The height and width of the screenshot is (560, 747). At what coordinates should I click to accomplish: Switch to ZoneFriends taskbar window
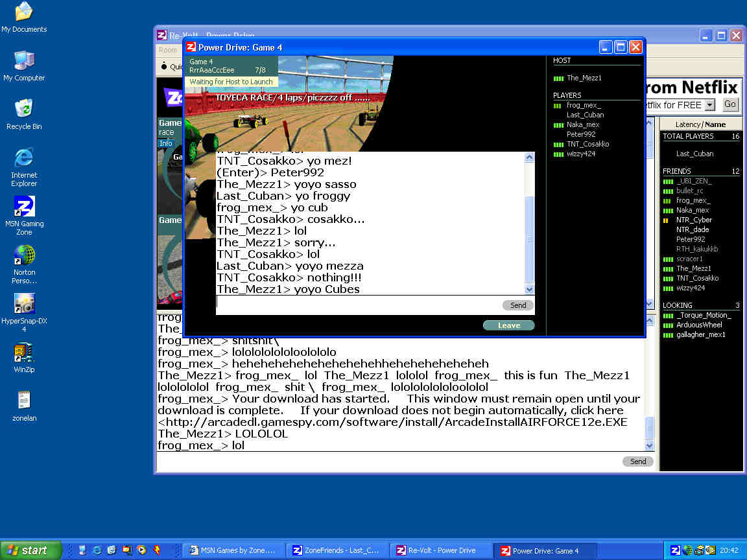pos(338,550)
